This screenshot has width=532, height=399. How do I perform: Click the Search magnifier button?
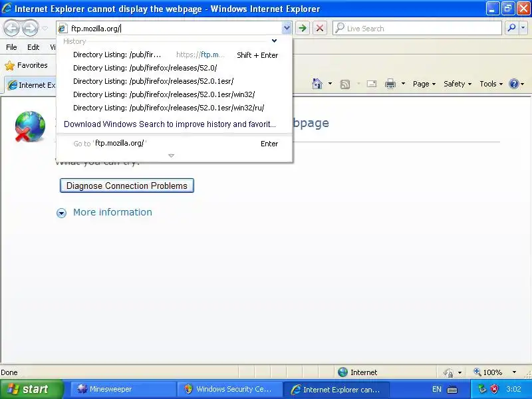(x=511, y=28)
